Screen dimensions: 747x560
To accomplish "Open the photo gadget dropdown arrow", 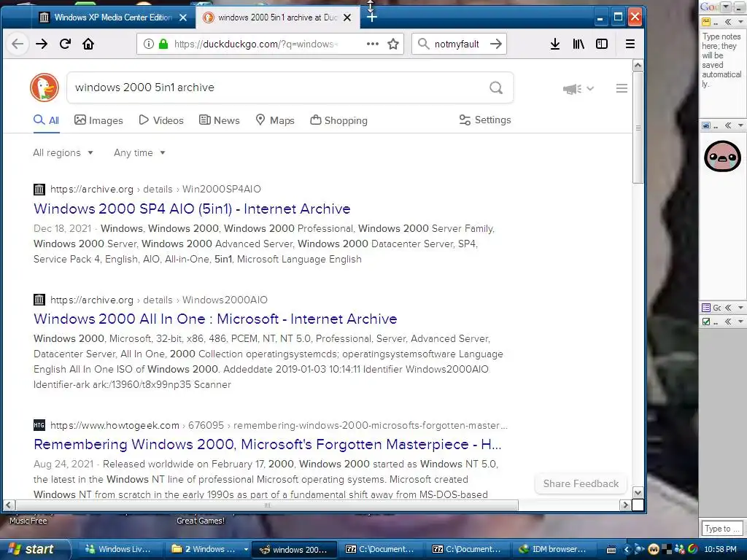I will pyautogui.click(x=740, y=125).
